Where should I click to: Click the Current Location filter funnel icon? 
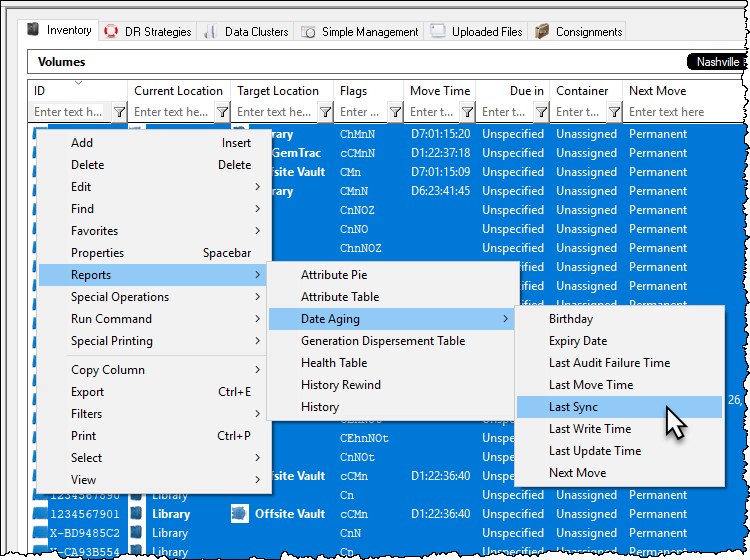[x=222, y=112]
